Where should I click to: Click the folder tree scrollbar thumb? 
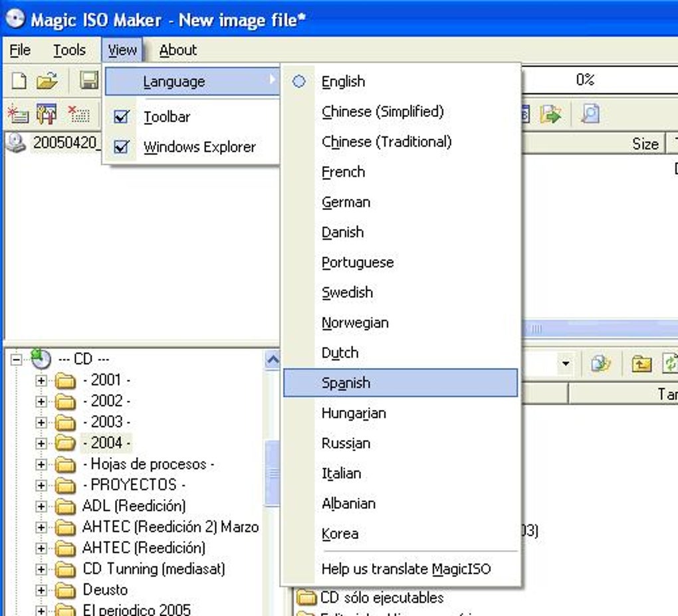272,473
